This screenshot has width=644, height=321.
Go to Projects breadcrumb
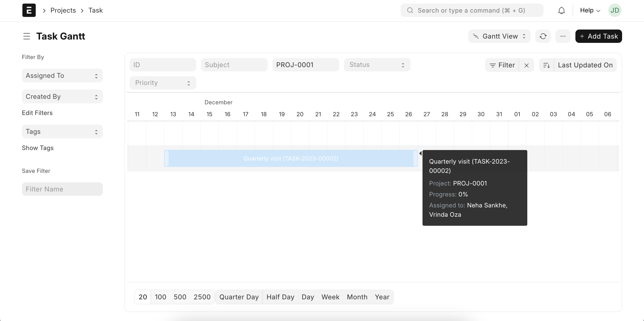click(63, 10)
